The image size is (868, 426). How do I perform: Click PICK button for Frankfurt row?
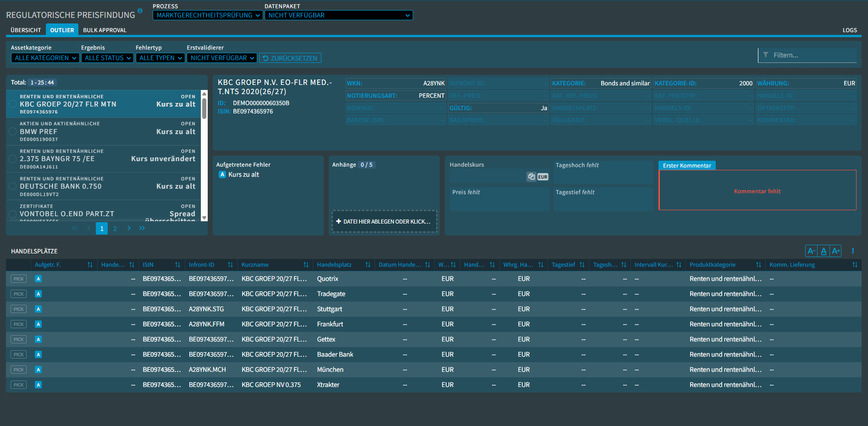[x=18, y=324]
